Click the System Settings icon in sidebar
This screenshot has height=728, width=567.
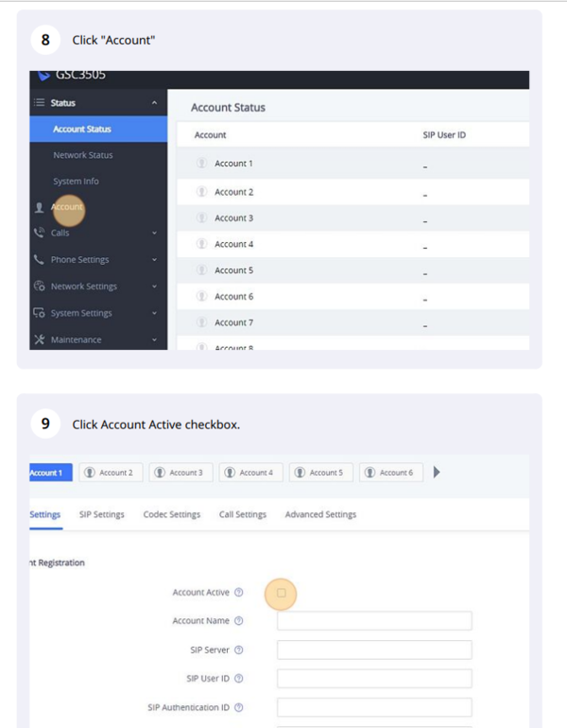[x=39, y=313]
